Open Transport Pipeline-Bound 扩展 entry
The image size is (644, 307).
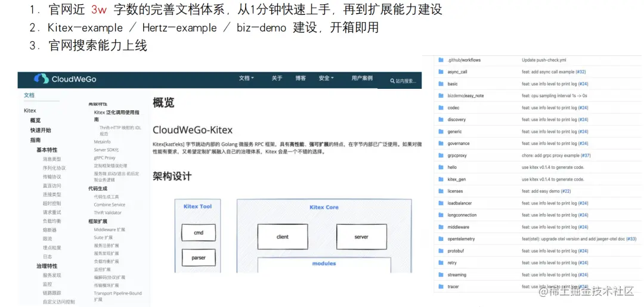coord(118,296)
